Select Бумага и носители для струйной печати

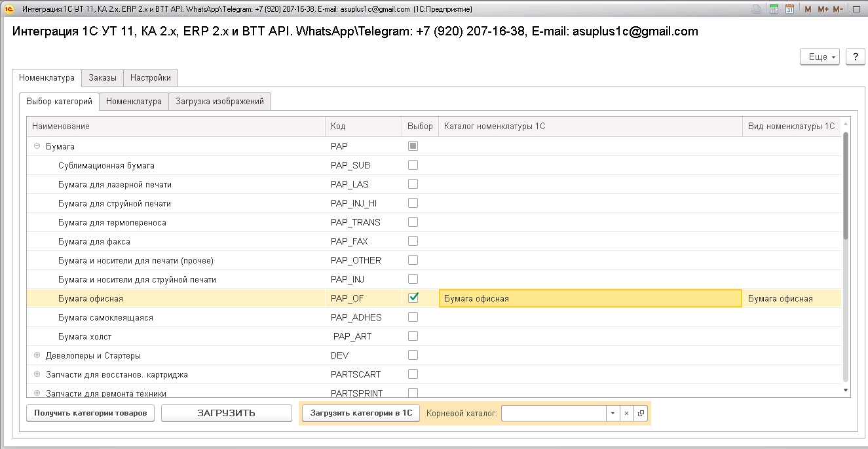point(137,279)
